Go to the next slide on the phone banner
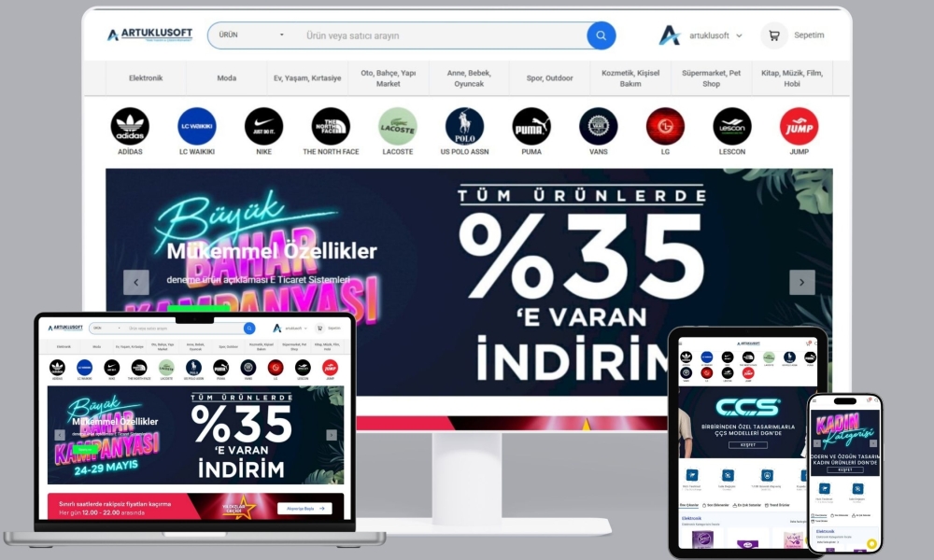This screenshot has width=934, height=560. click(873, 443)
